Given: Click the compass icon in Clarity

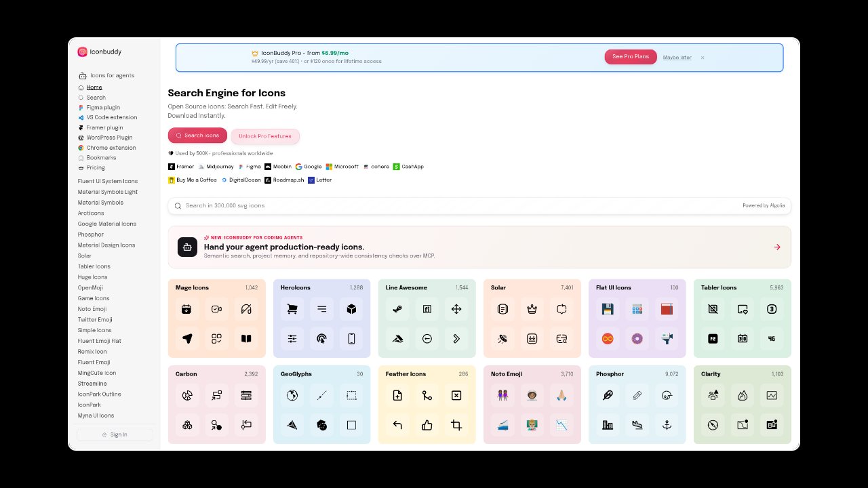Looking at the screenshot, I should coord(713,425).
